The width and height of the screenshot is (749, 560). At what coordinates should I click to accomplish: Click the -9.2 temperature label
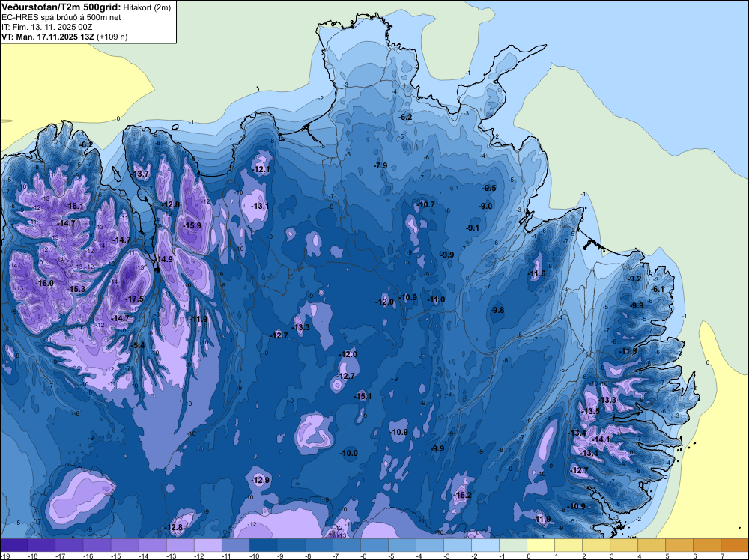[634, 279]
